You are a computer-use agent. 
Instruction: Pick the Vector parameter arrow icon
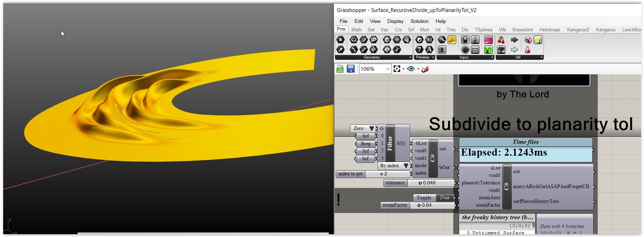coord(341,50)
